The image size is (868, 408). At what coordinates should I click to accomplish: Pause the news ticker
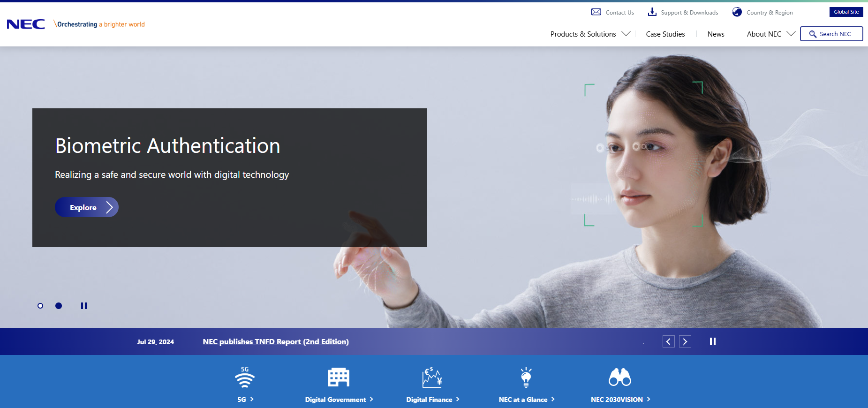[x=713, y=341]
